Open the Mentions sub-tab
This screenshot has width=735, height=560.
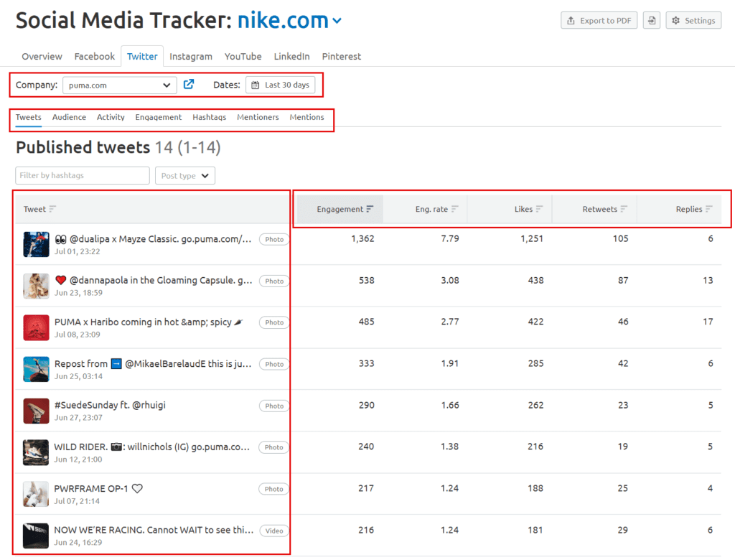pyautogui.click(x=306, y=117)
